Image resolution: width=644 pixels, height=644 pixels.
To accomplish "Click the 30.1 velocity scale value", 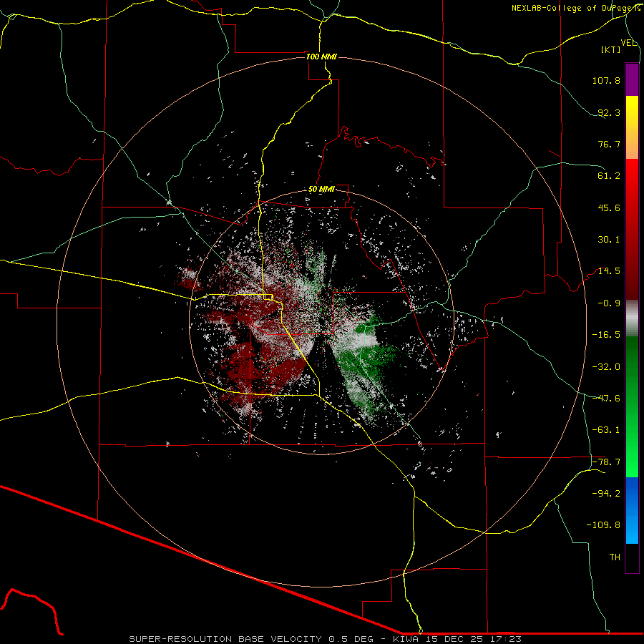I will click(x=609, y=240).
